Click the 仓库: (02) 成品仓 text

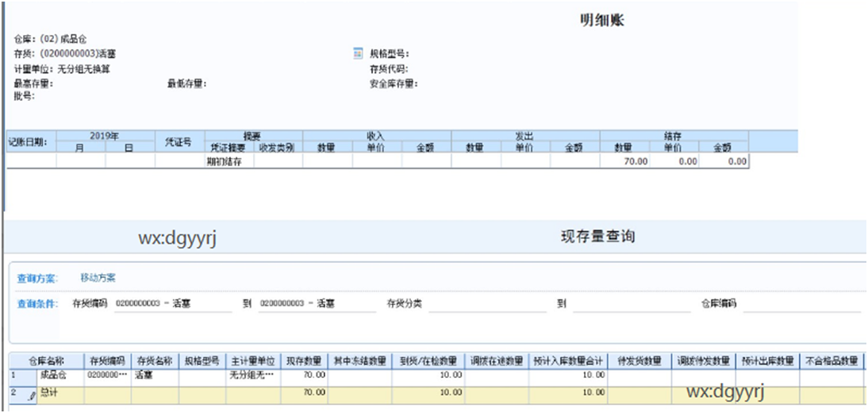click(x=50, y=40)
